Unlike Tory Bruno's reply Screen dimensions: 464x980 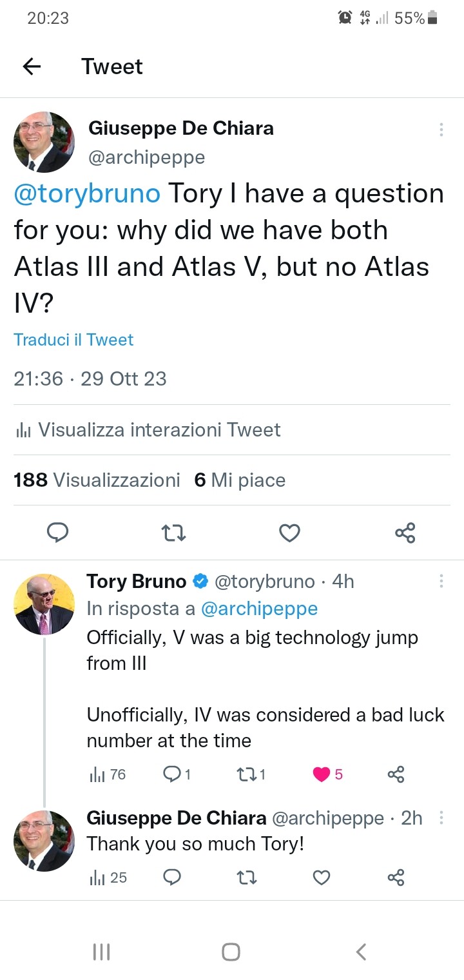point(322,774)
